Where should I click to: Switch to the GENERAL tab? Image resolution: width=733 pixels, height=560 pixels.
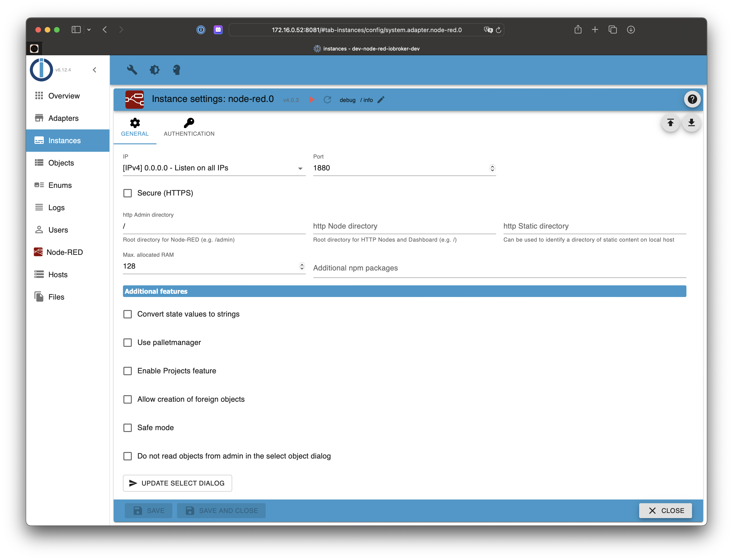click(135, 128)
